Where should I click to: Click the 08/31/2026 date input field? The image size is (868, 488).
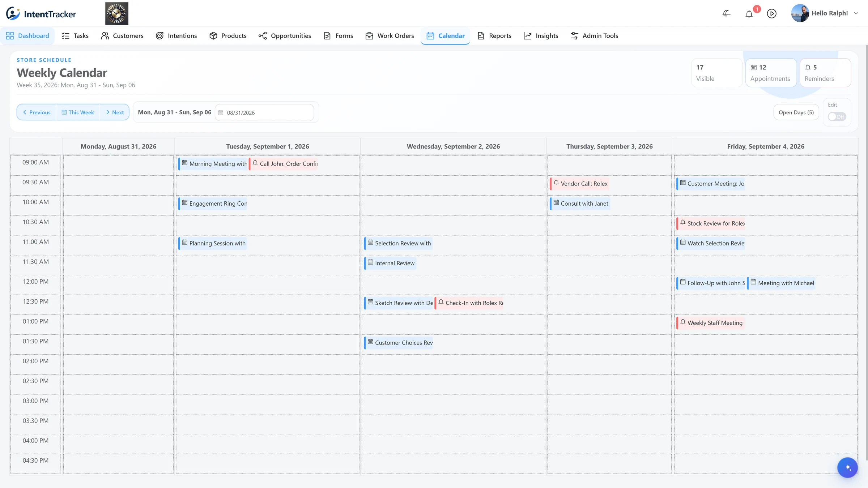(x=264, y=113)
